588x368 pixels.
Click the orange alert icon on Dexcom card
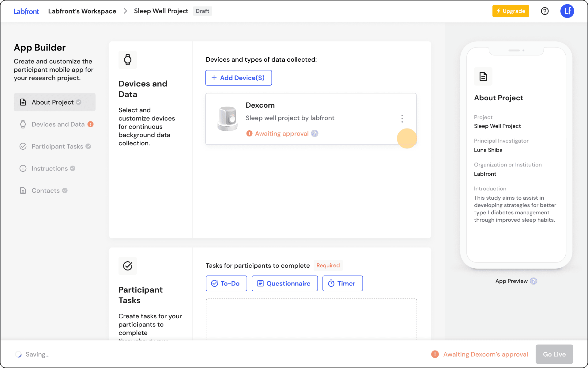point(249,133)
